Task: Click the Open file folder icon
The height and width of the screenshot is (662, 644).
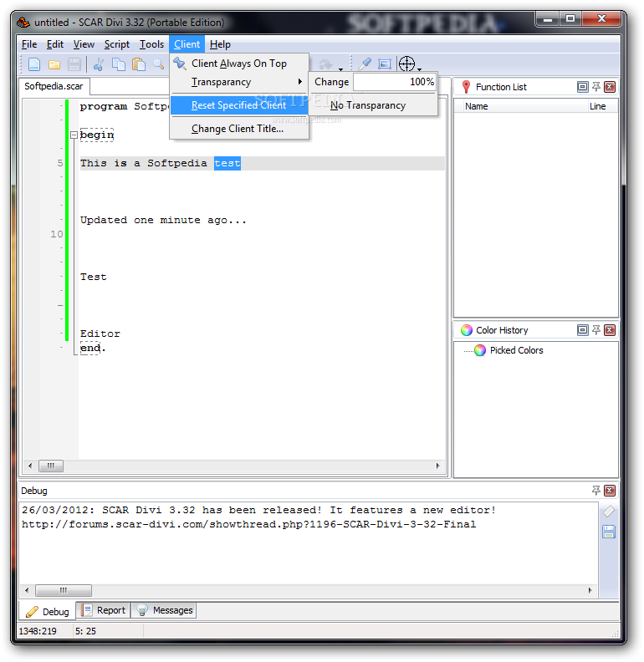Action: [54, 64]
